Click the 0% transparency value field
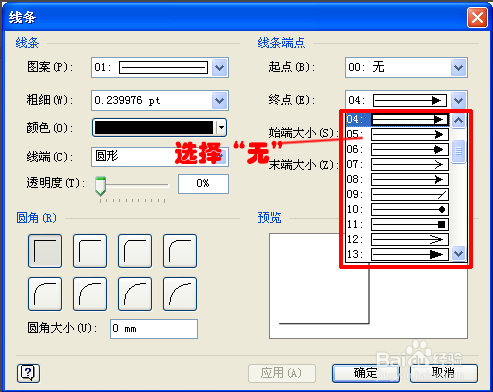The height and width of the screenshot is (392, 493). pyautogui.click(x=203, y=184)
